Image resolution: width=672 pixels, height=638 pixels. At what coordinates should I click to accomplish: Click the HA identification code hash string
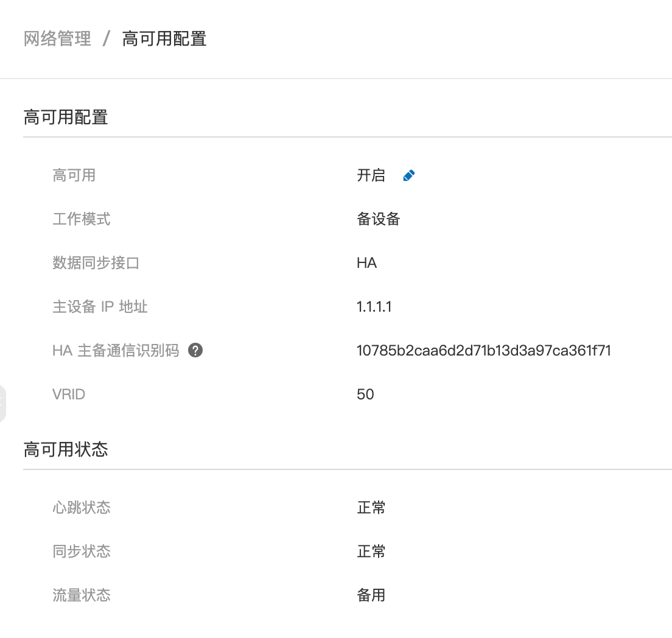click(x=483, y=351)
